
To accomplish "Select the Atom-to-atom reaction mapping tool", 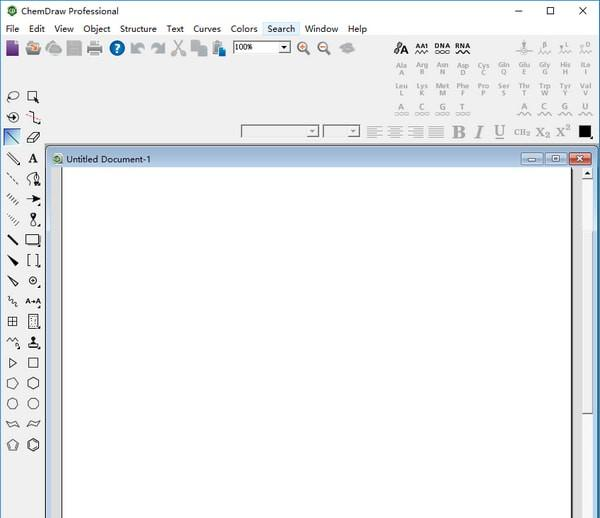I will pyautogui.click(x=33, y=301).
